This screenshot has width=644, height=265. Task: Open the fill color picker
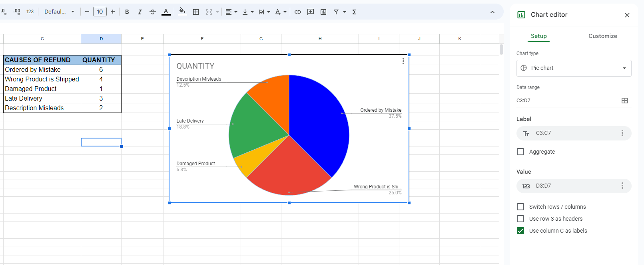(182, 12)
